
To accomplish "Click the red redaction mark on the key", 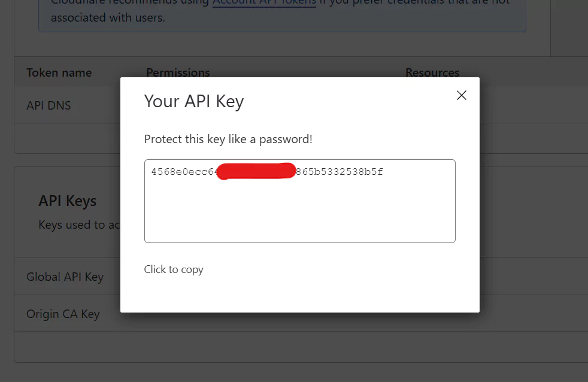I will [x=256, y=171].
